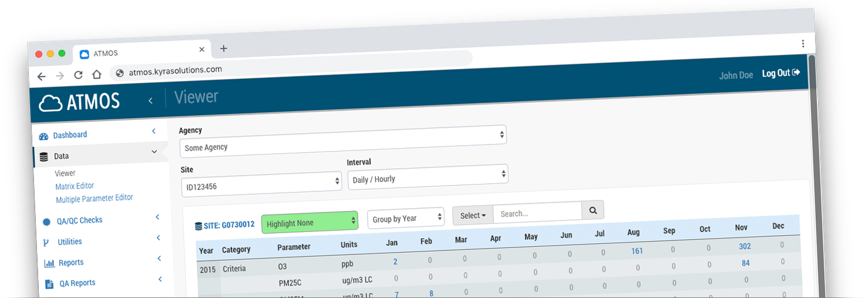Click the magnifier search button
Image resolution: width=868 pixels, height=298 pixels.
pyautogui.click(x=593, y=210)
